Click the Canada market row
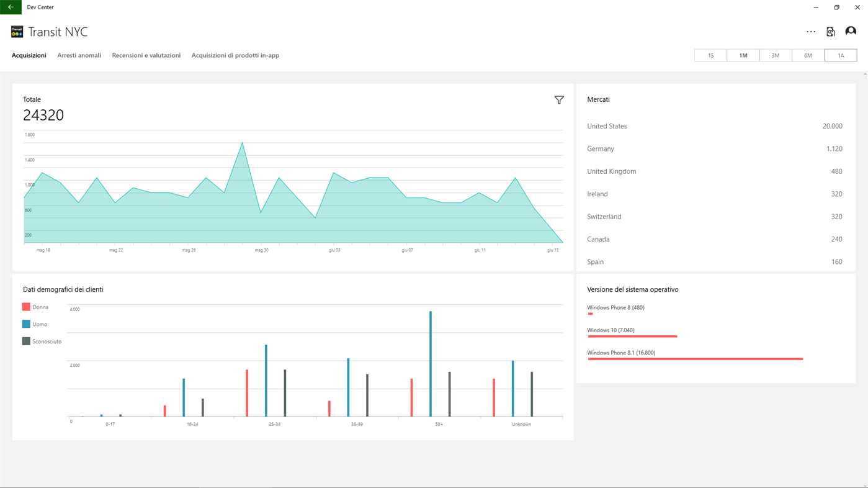The height and width of the screenshot is (488, 868). click(x=715, y=239)
